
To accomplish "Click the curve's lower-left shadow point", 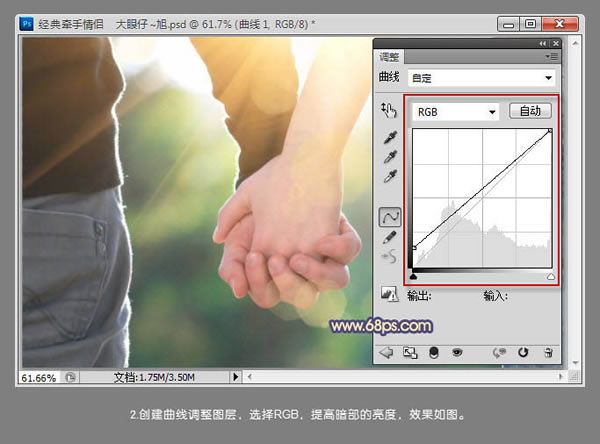I will point(414,248).
